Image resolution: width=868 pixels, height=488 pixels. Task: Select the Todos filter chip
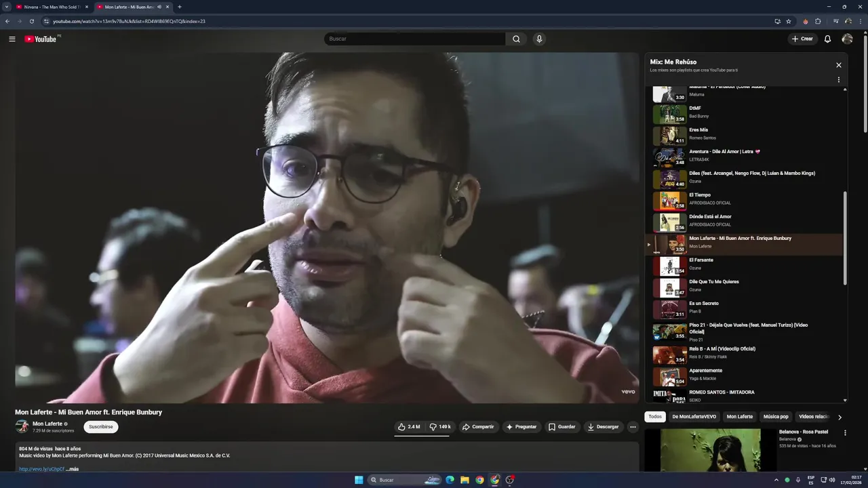654,417
